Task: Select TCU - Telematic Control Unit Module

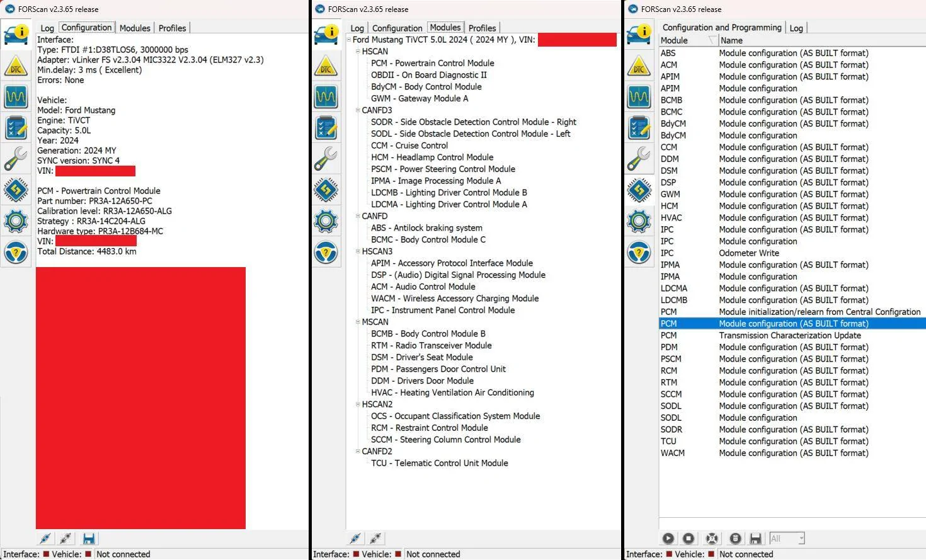Action: click(x=439, y=463)
